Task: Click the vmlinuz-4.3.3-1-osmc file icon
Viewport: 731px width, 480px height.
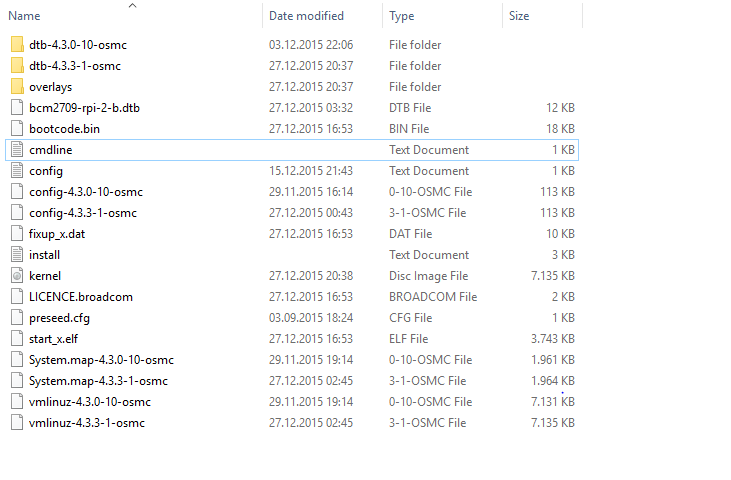Action: pos(17,423)
